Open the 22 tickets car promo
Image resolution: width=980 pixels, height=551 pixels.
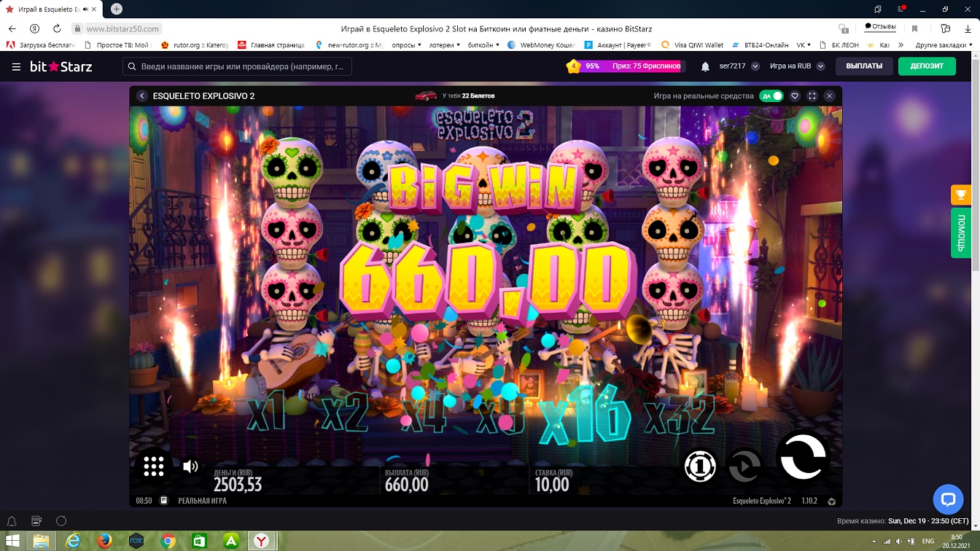tap(455, 95)
